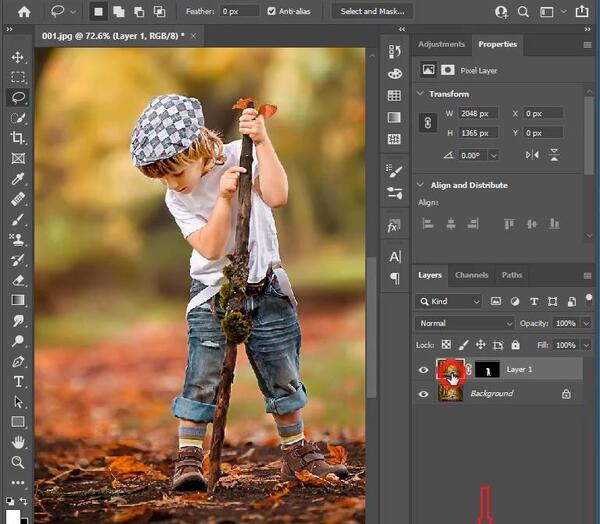Open the Color panel palette icon
Screen dimensions: 600x524
[x=395, y=73]
